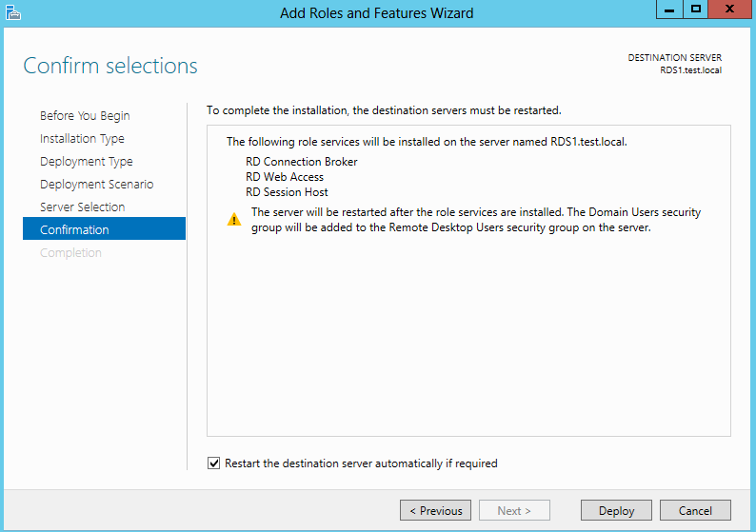This screenshot has width=756, height=532.
Task: Click the greyed-out Completion step
Action: pos(70,252)
